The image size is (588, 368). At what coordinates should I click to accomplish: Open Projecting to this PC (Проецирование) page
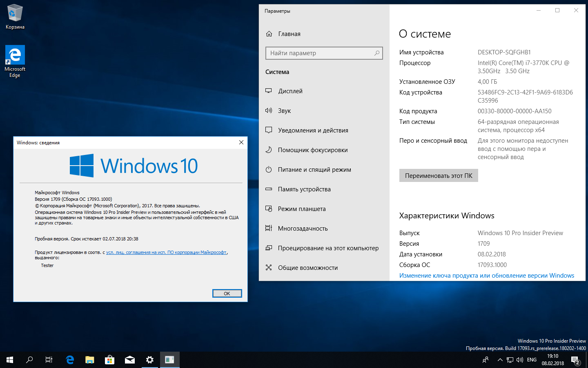328,248
